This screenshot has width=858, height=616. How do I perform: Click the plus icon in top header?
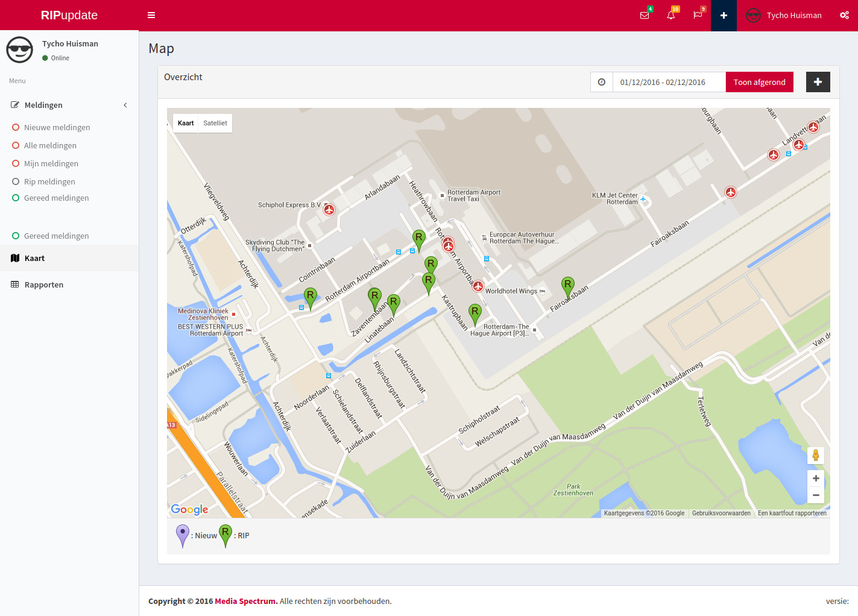[724, 15]
